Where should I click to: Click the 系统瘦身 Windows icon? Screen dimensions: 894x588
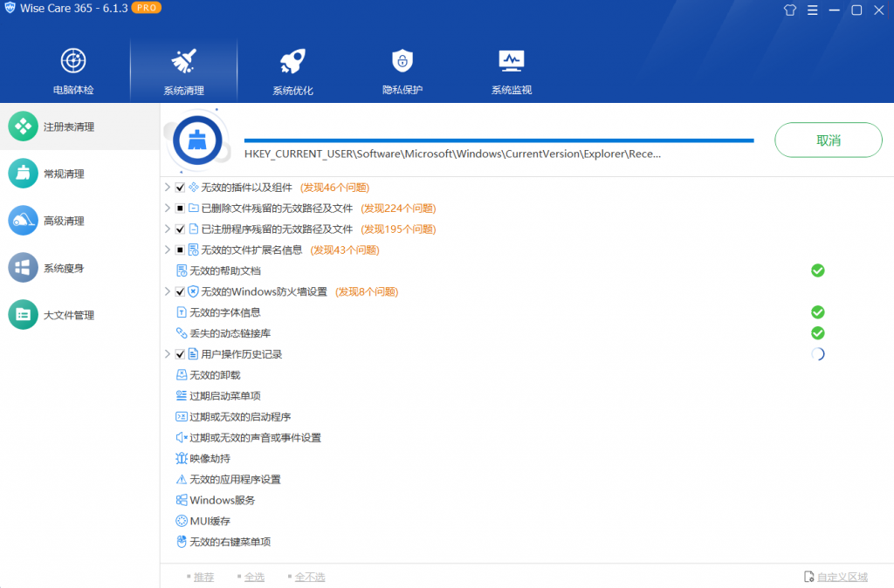pyautogui.click(x=23, y=268)
